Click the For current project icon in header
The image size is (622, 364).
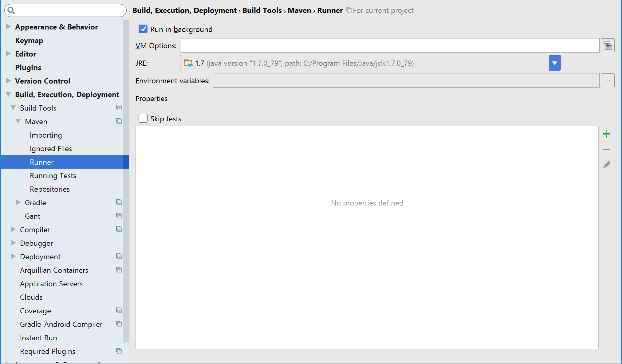tap(349, 10)
